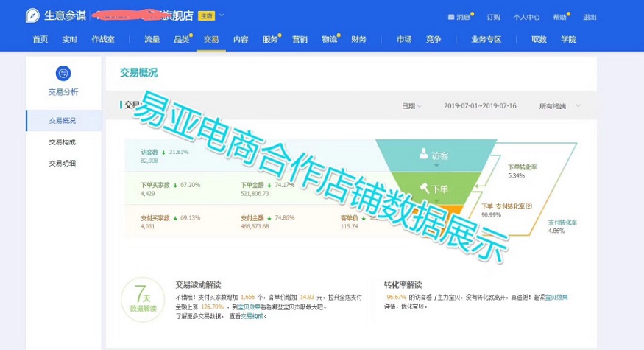Click 宝贝效果 link under 转化率解读
Image resolution: width=644 pixels, height=350 pixels.
555,296
